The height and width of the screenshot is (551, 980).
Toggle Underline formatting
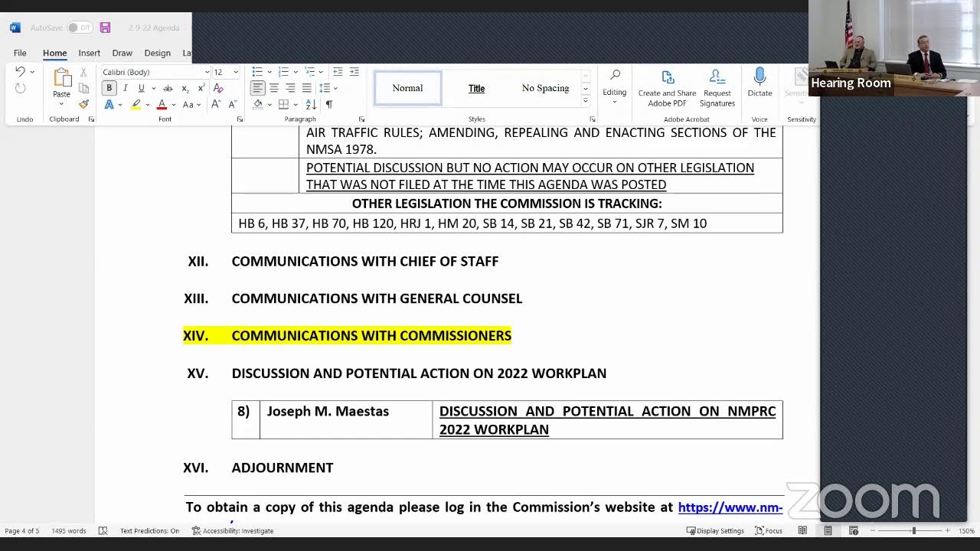tap(141, 88)
